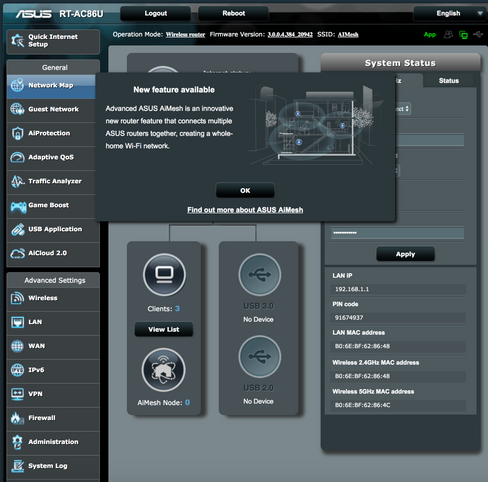Screen dimensions: 488x482
Task: Open Administration gear icon
Action: pos(17,442)
